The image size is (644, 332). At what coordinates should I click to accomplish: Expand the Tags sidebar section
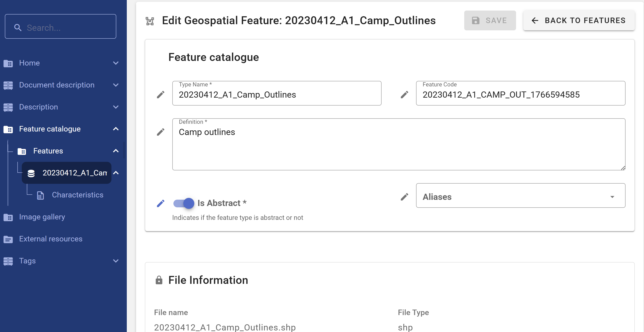click(x=115, y=261)
